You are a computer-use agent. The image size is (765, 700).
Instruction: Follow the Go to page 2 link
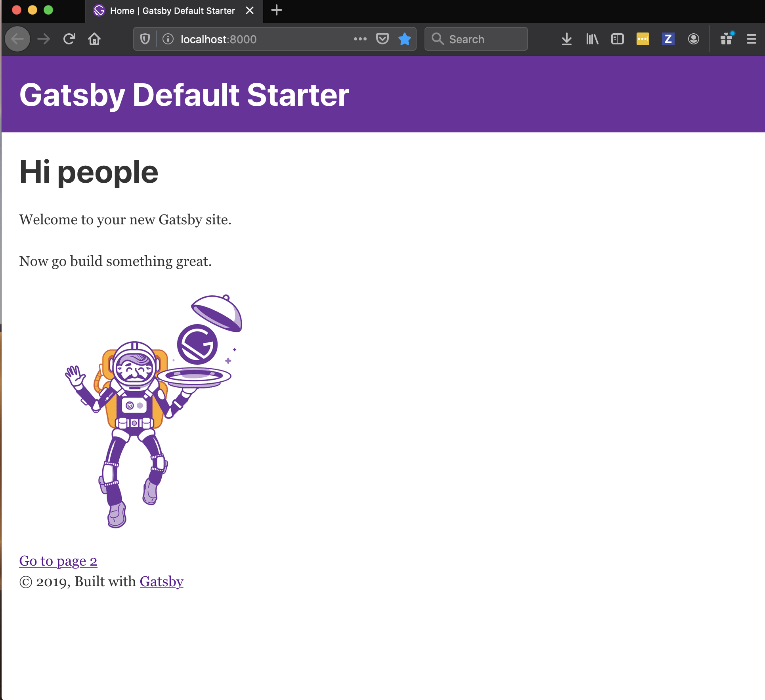click(58, 561)
